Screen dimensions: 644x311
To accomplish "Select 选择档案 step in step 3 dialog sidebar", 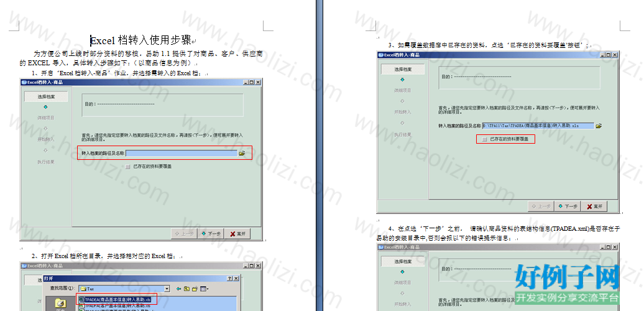I will coord(403,69).
